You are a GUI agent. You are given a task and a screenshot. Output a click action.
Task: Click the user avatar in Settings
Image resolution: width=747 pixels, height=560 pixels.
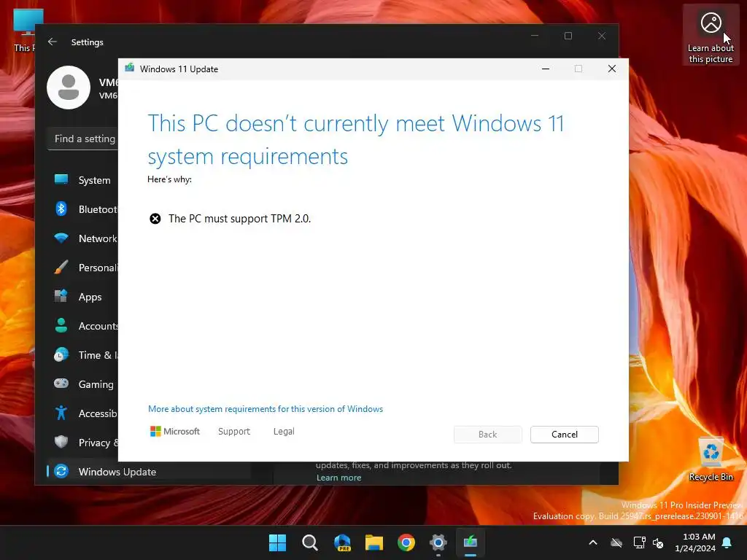point(69,87)
